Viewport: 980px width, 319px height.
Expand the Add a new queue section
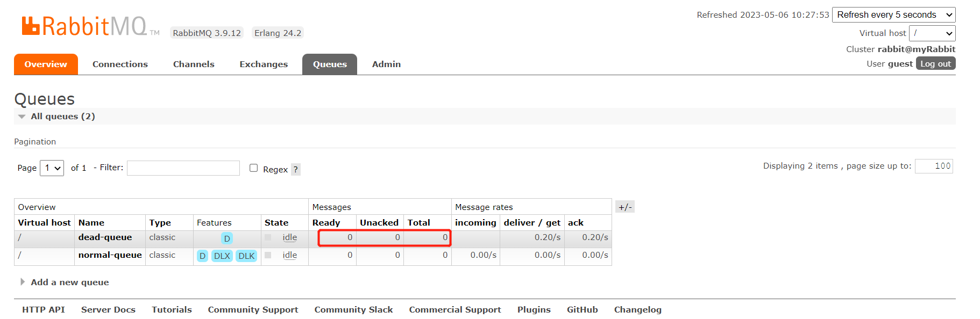(x=69, y=282)
